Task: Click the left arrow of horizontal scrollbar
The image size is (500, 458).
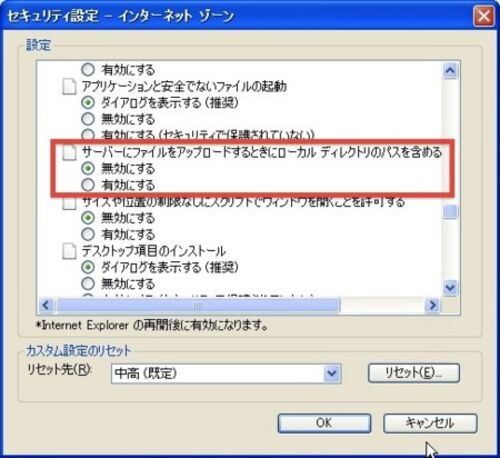Action: (46, 305)
